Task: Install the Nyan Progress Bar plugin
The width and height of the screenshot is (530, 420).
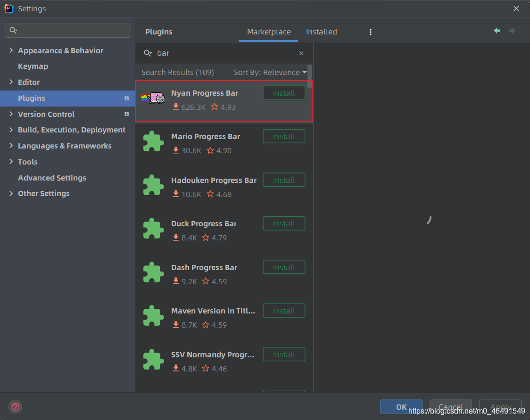Action: 284,93
